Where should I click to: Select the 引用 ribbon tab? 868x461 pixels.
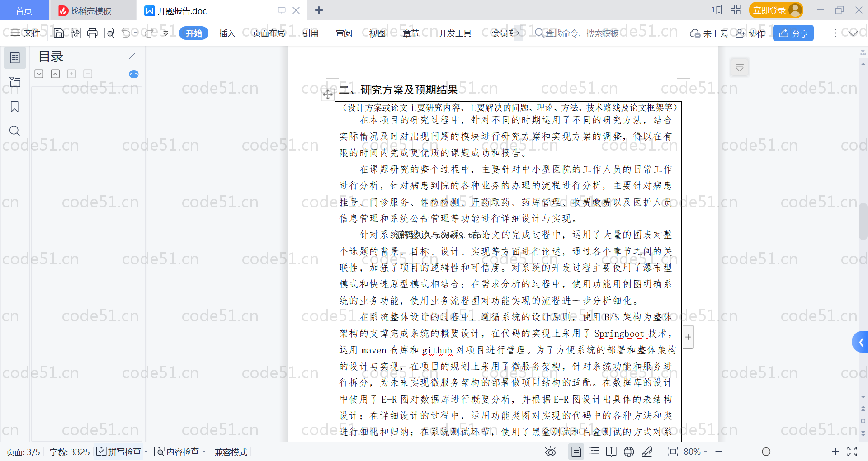(x=311, y=33)
